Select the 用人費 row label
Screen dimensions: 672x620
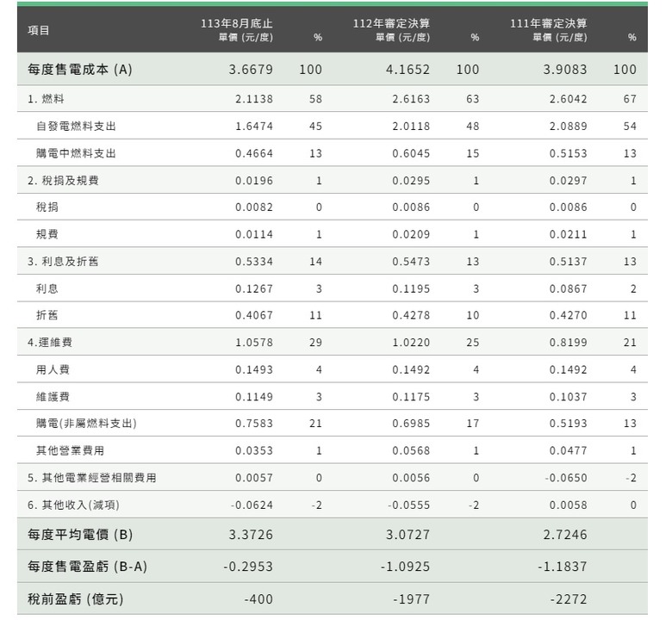(x=53, y=369)
